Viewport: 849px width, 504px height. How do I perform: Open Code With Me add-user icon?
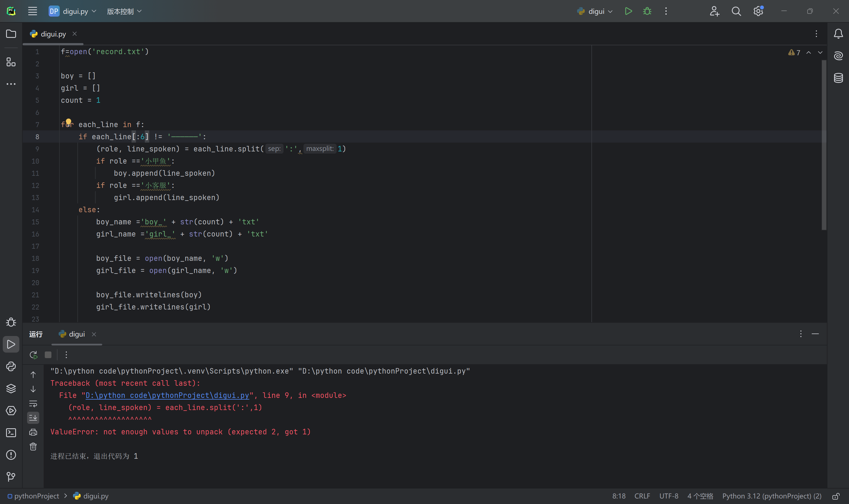[x=714, y=11]
